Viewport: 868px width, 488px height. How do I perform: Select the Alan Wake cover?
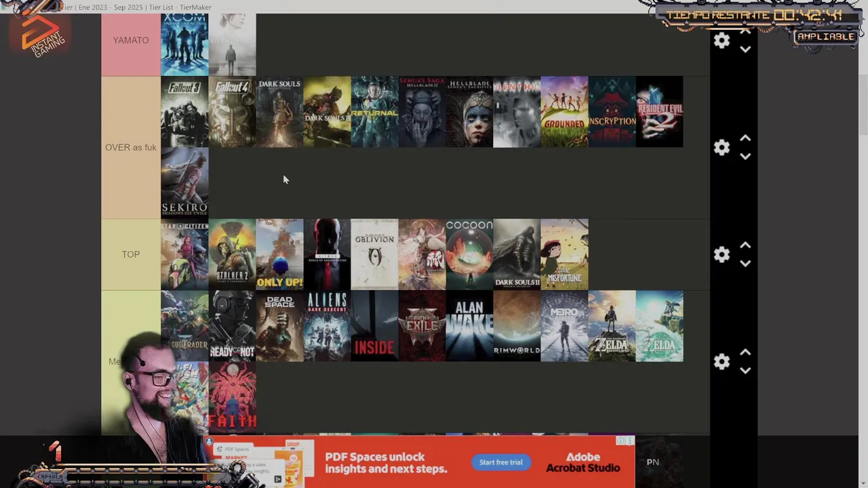pos(469,326)
